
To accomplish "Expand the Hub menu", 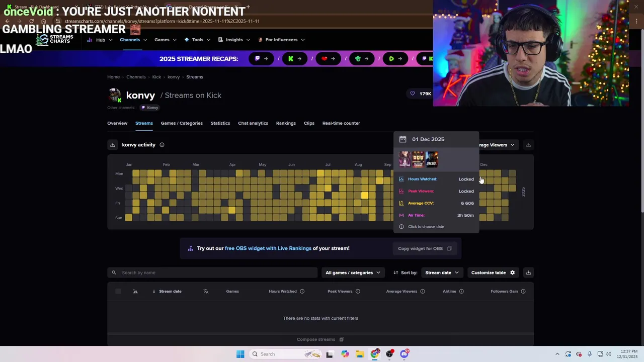I will point(101,40).
